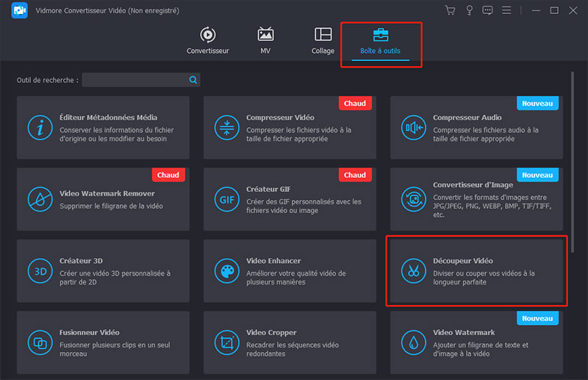
Task: Click the Compresseur Audio speaker icon
Action: pos(413,128)
